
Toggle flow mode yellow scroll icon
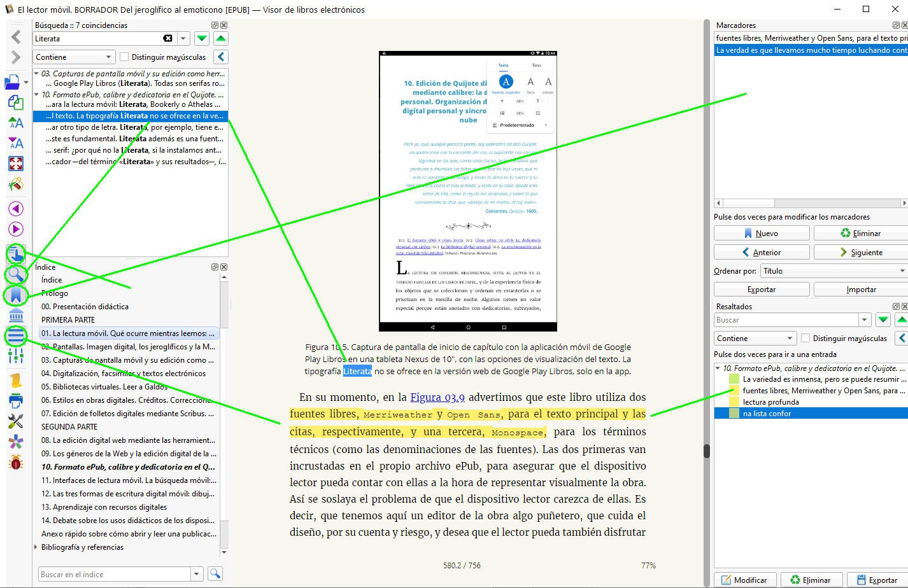click(x=16, y=381)
